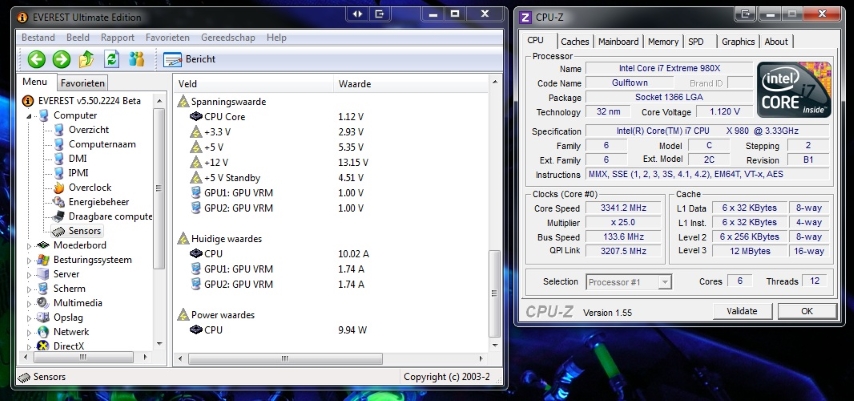
Task: Refresh sensors with the refresh icon
Action: click(112, 59)
